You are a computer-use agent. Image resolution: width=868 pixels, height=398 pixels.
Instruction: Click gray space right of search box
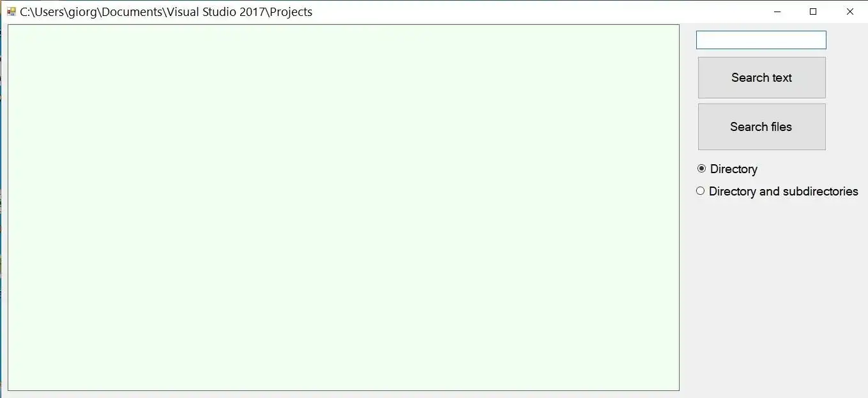[846, 40]
